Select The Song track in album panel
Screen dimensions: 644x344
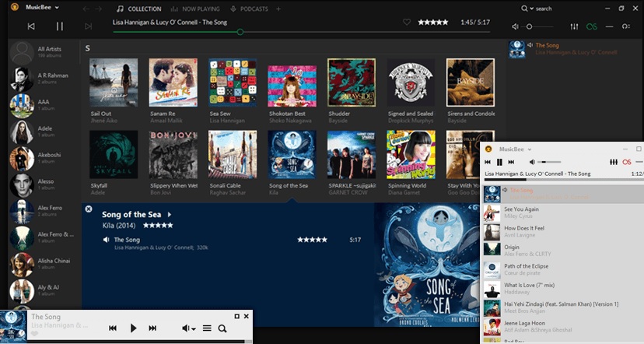pyautogui.click(x=127, y=240)
